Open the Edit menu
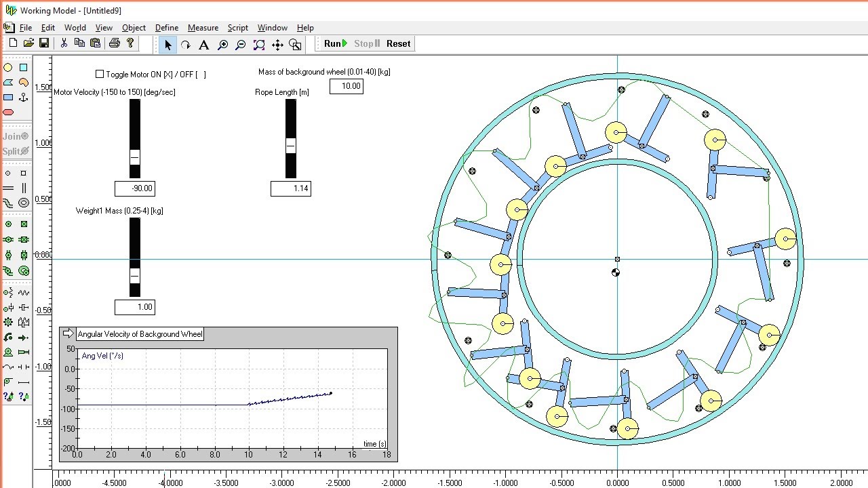This screenshot has height=488, width=868. click(48, 28)
